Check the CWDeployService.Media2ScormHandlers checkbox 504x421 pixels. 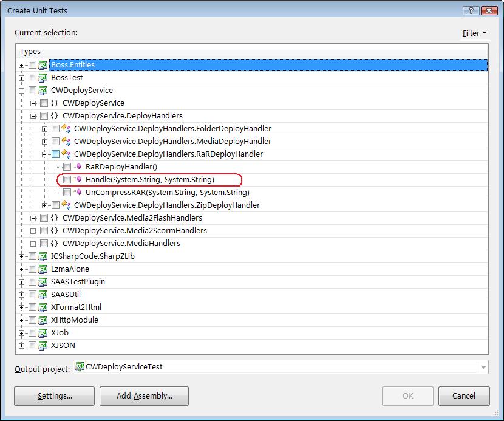pos(44,231)
